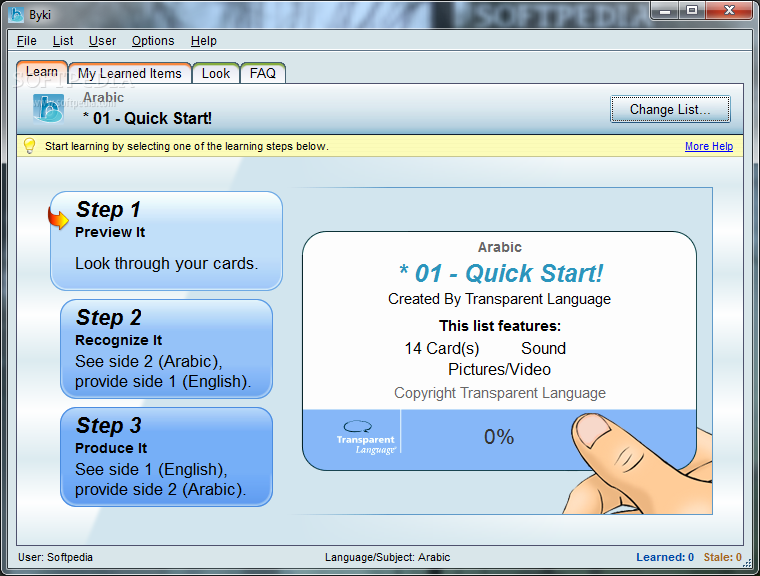Click the 14 Card(s) text

tap(442, 348)
